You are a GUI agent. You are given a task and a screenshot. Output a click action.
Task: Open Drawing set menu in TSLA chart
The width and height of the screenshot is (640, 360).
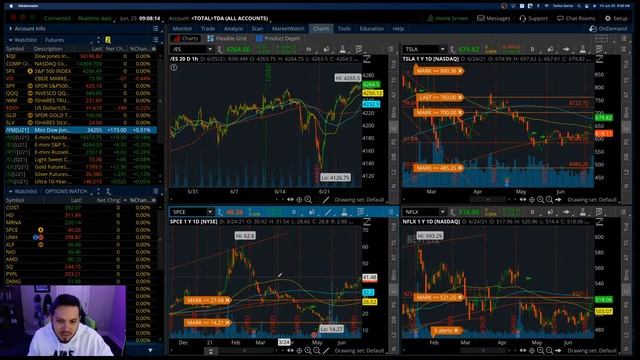tap(592, 200)
